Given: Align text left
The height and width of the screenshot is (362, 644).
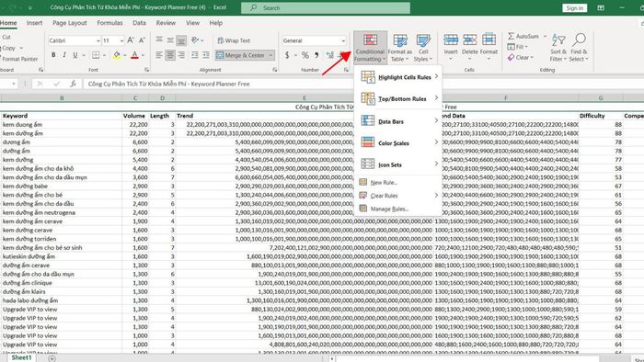Looking at the screenshot, I should [x=159, y=55].
